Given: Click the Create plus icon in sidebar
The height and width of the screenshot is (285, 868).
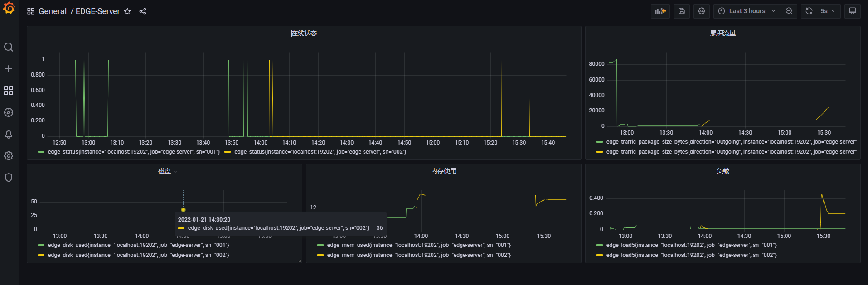Looking at the screenshot, I should [x=9, y=69].
